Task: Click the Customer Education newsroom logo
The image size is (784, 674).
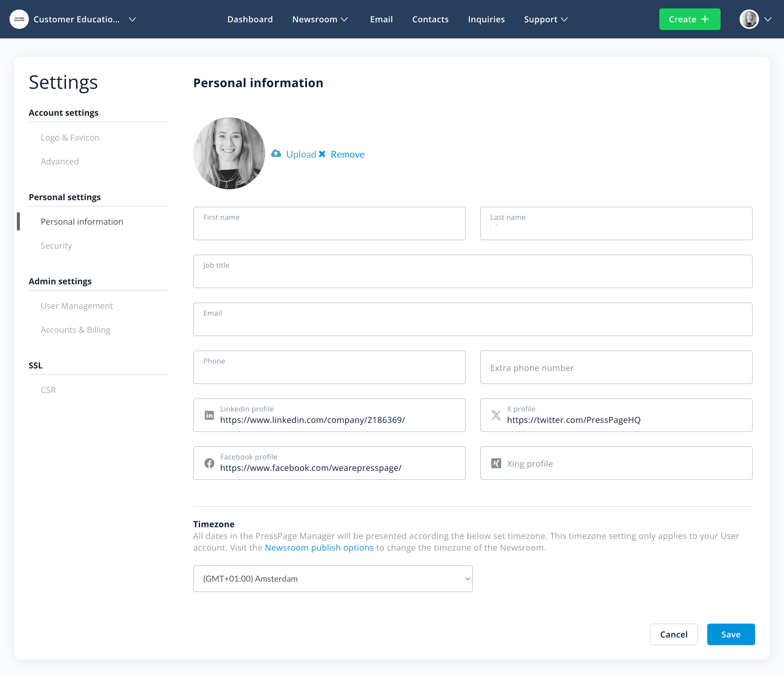Action: (19, 19)
